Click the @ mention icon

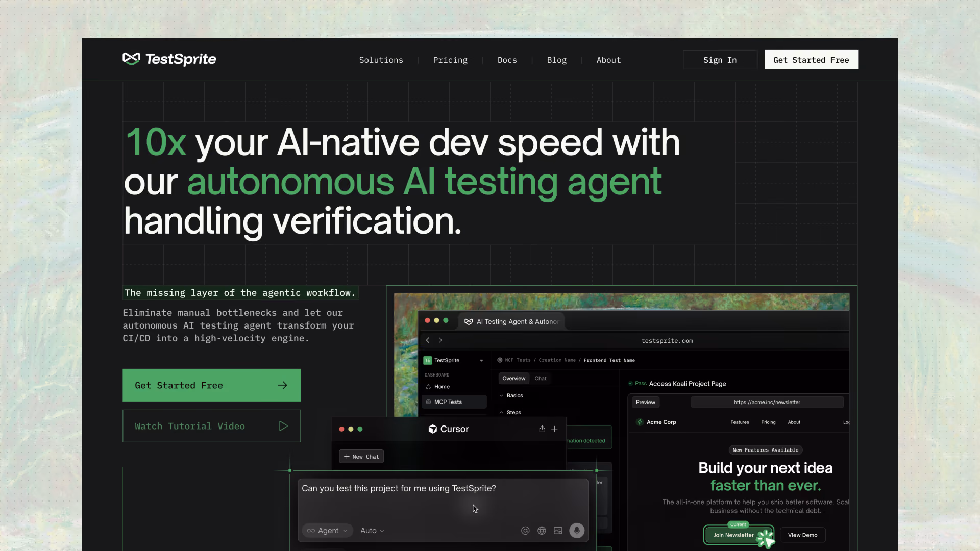click(x=525, y=531)
